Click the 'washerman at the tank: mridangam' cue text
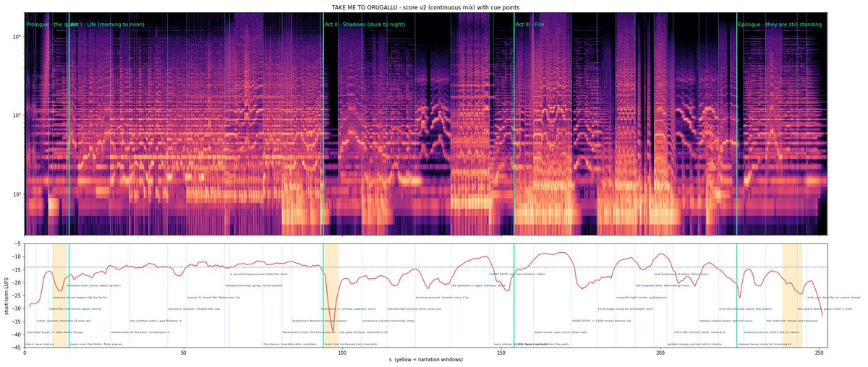 (x=140, y=332)
